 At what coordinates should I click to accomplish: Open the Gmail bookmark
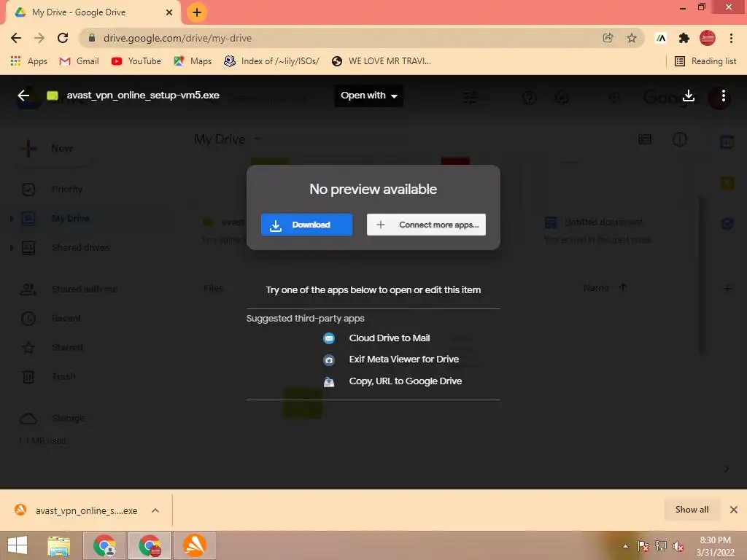point(79,61)
